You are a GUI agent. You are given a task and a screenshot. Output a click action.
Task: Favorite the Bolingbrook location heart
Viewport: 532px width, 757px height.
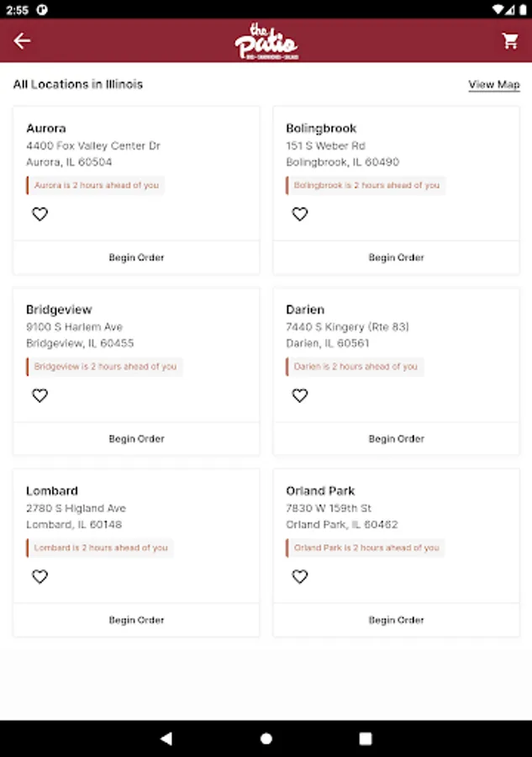pyautogui.click(x=300, y=214)
